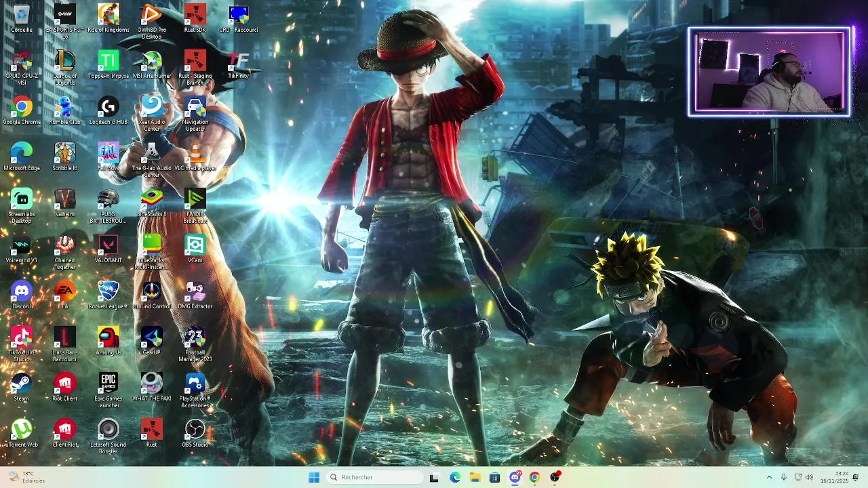This screenshot has width=868, height=488.
Task: Select BlueStacks 5 desktop icon
Action: [152, 203]
